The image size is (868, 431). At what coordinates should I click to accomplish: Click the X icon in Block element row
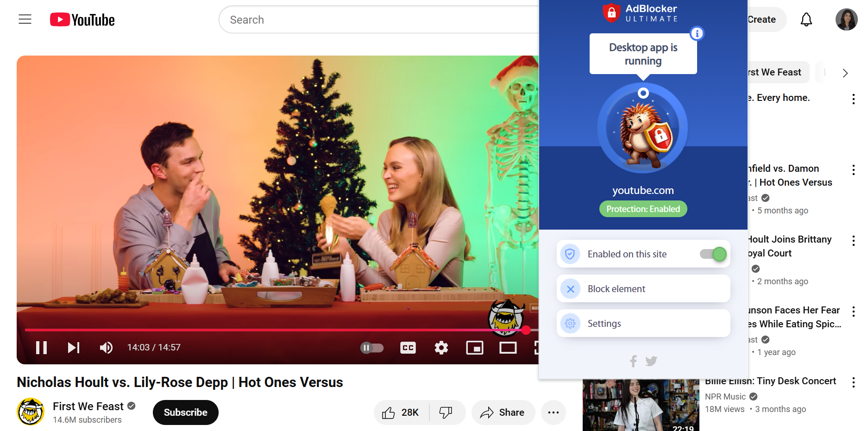[x=570, y=288]
